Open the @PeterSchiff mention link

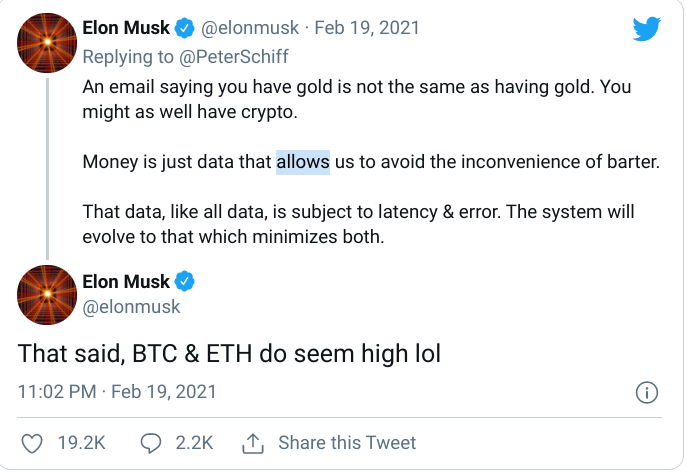[234, 57]
